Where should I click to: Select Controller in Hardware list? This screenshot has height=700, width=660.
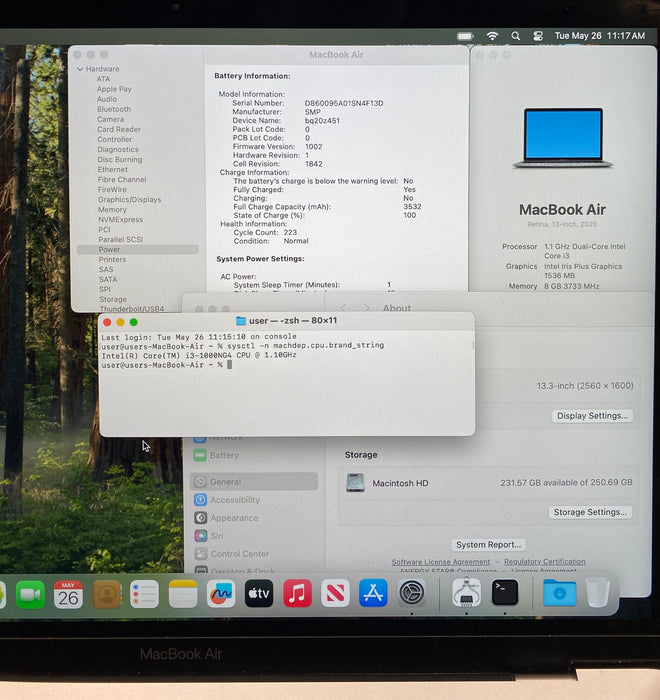point(115,139)
